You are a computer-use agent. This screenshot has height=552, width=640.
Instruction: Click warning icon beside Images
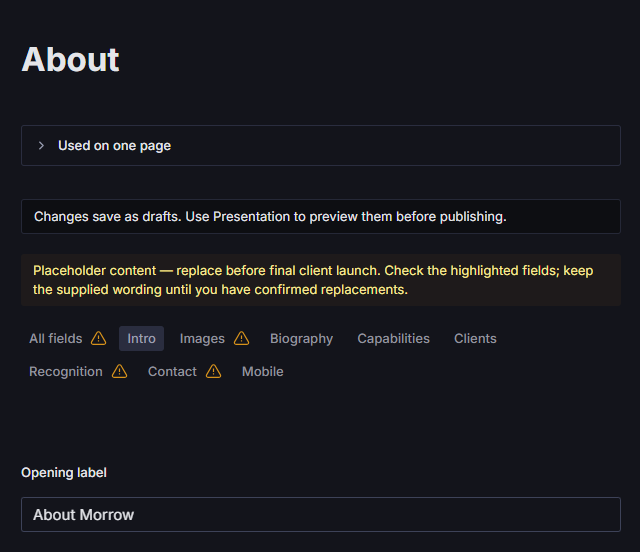[x=242, y=338]
